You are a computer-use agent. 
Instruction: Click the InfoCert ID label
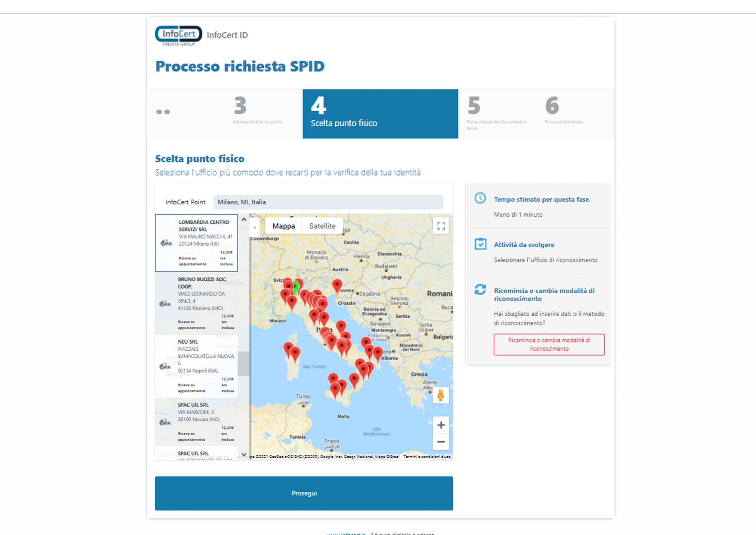coord(227,35)
